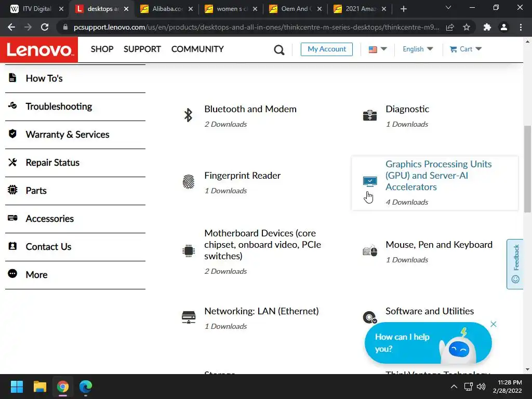The image size is (532, 399).
Task: Click the Warranty shield icon
Action: coord(12,134)
